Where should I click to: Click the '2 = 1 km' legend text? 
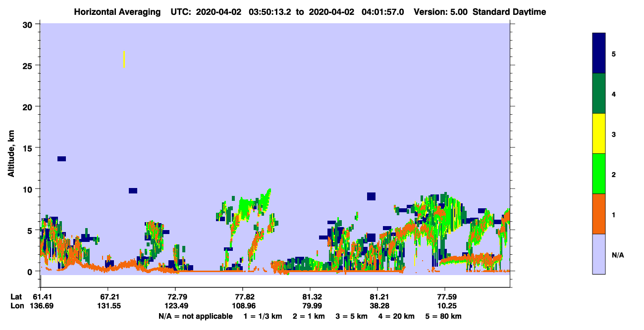pyautogui.click(x=309, y=316)
